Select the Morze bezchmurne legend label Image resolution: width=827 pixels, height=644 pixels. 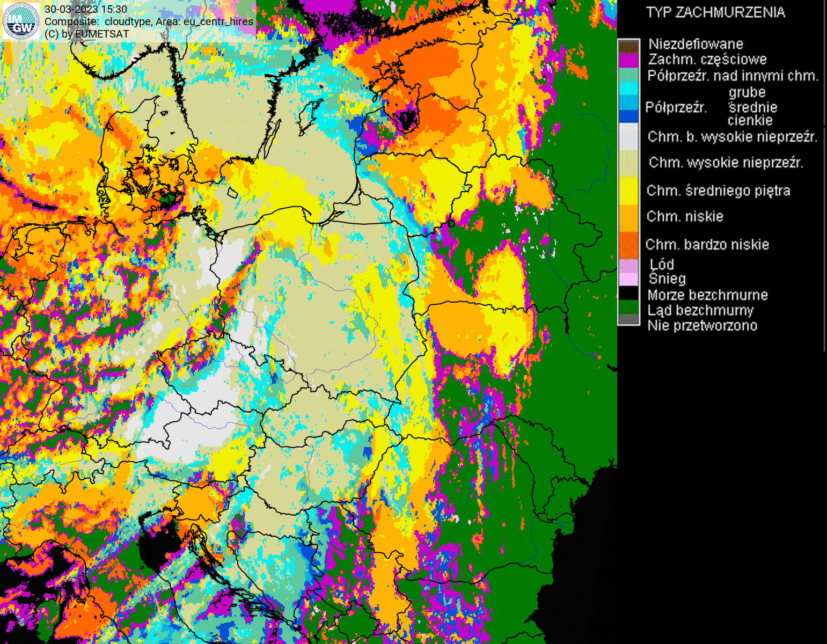pos(707,295)
